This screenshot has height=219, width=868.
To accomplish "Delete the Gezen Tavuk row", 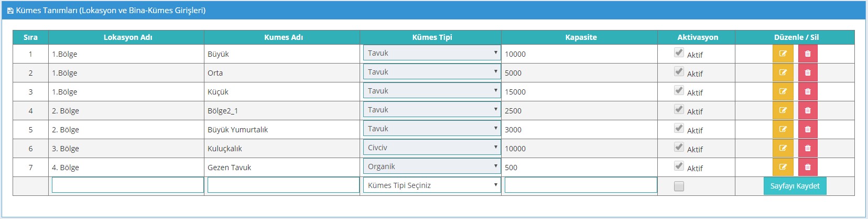I will click(x=808, y=167).
